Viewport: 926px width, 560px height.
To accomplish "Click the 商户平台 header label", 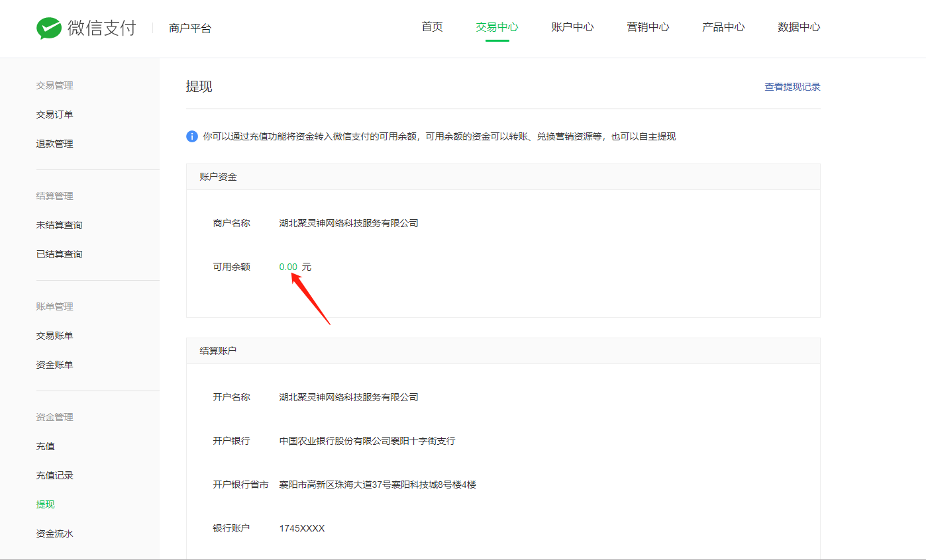I will [x=190, y=28].
